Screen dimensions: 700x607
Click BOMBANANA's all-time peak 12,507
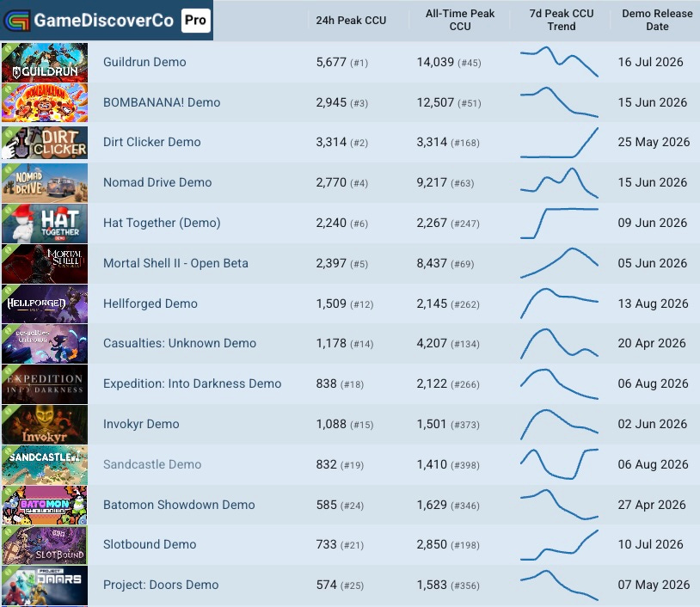click(x=435, y=102)
